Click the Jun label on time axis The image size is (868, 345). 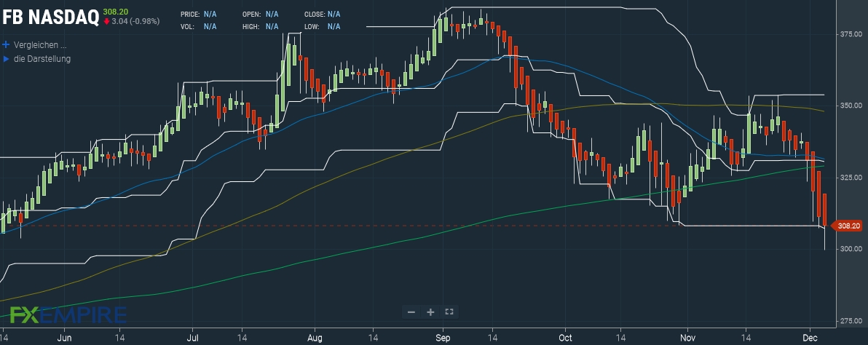[x=65, y=337]
